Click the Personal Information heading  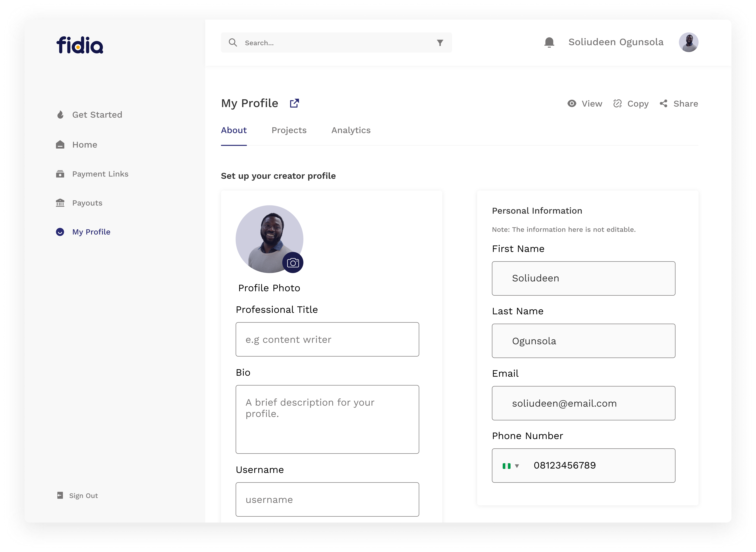(537, 211)
